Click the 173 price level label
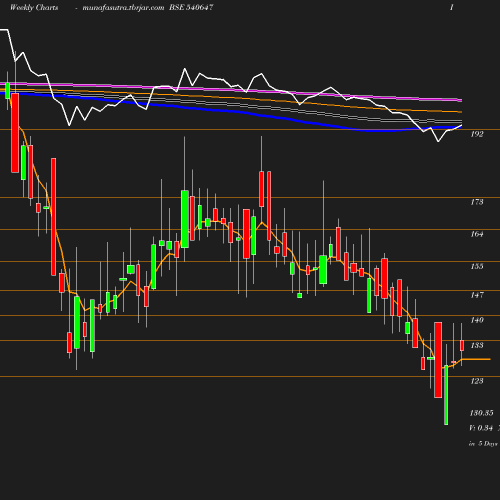The image size is (500, 500). click(477, 202)
